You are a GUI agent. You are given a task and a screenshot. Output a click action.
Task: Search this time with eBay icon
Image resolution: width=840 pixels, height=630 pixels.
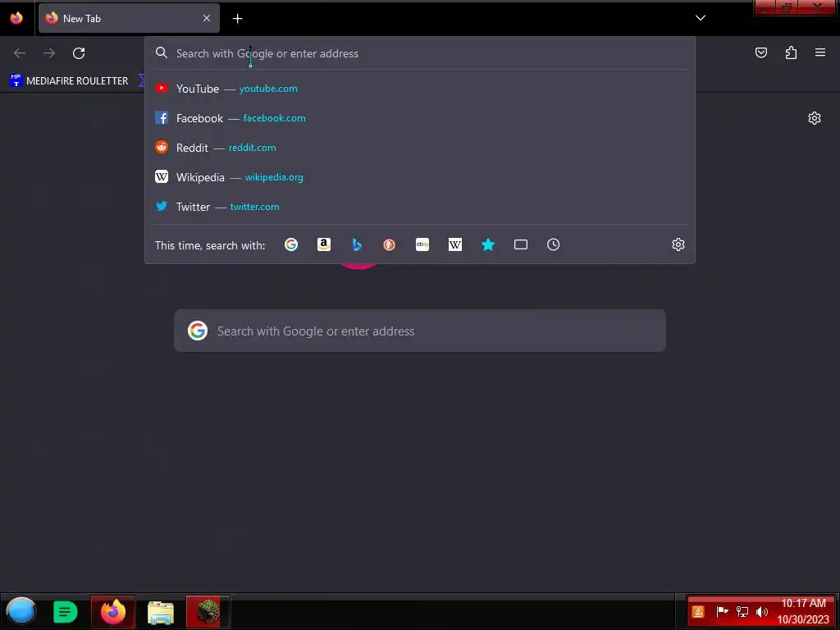coord(422,244)
